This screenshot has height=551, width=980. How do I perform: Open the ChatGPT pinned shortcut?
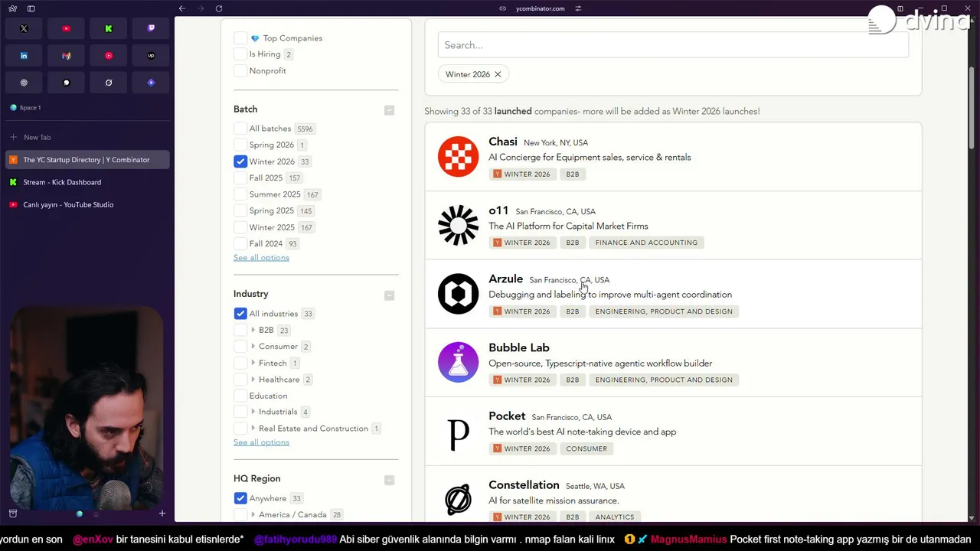point(24,83)
